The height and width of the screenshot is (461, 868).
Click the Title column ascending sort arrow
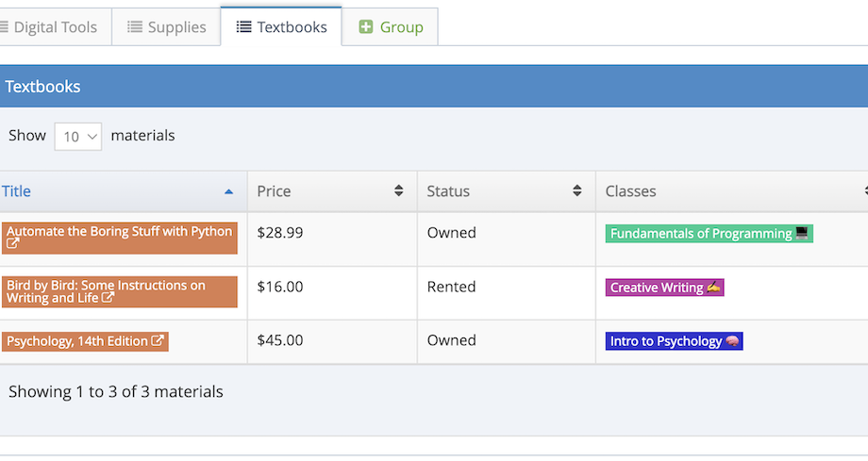pos(228,191)
